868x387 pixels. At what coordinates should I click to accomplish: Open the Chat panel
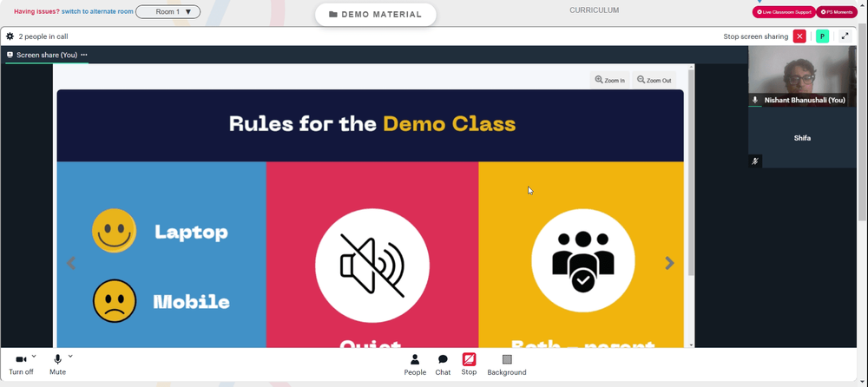[x=443, y=365]
